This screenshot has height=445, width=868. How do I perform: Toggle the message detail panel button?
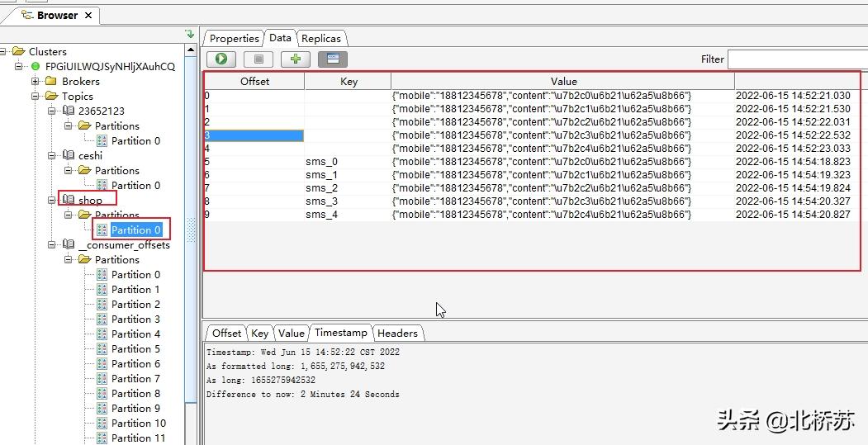coord(333,59)
